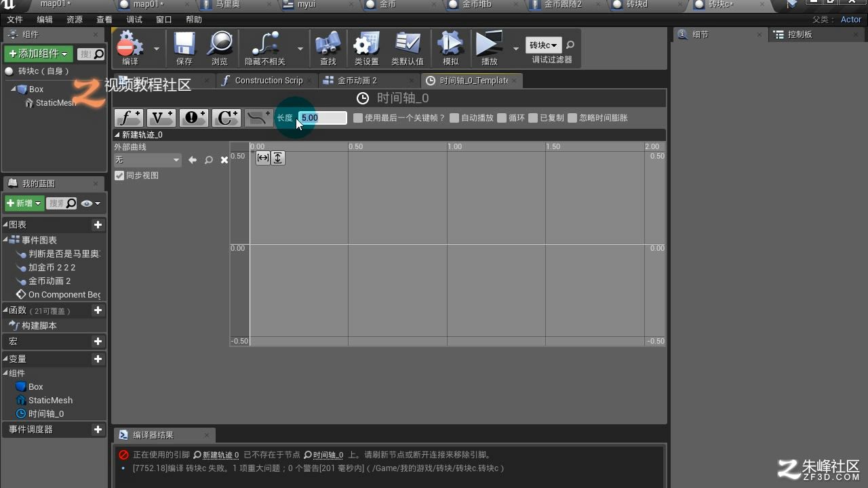The height and width of the screenshot is (488, 868).
Task: Open the eye view options dropdown
Action: (x=90, y=203)
